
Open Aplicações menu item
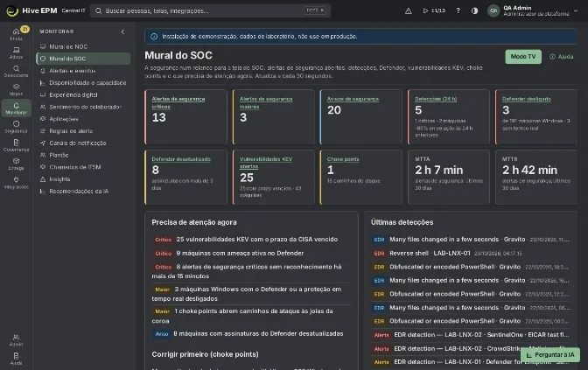83,119
